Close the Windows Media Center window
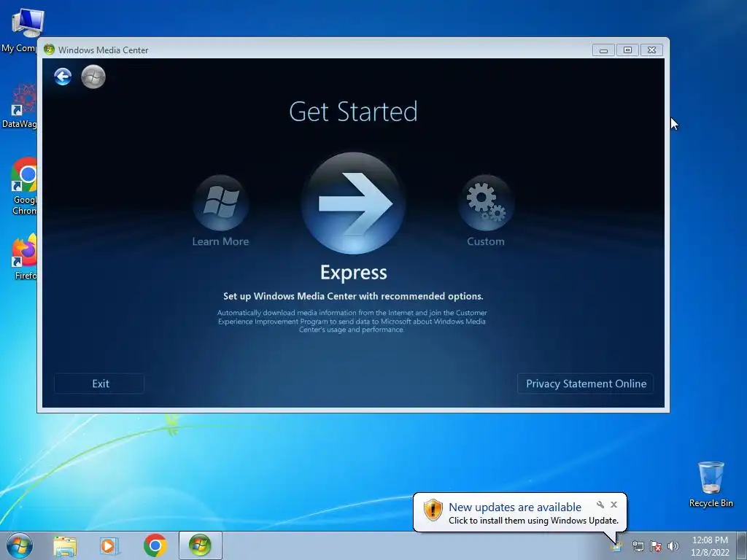This screenshot has height=560, width=747. tap(651, 50)
